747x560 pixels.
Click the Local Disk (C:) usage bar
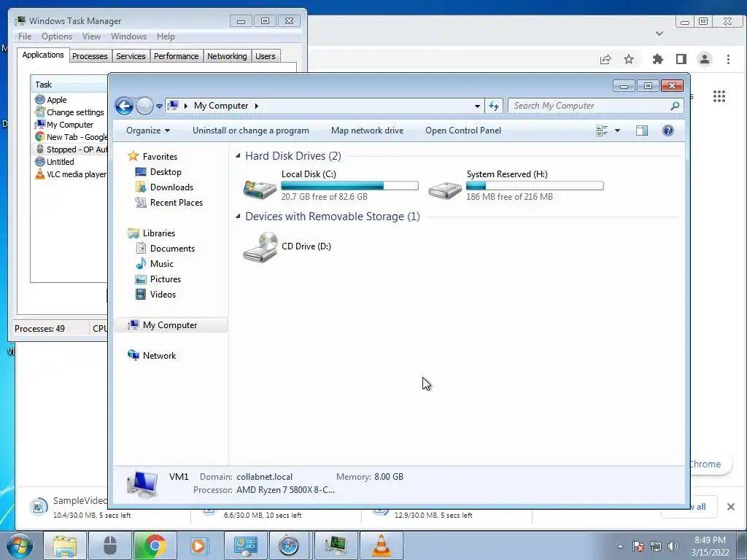point(349,186)
